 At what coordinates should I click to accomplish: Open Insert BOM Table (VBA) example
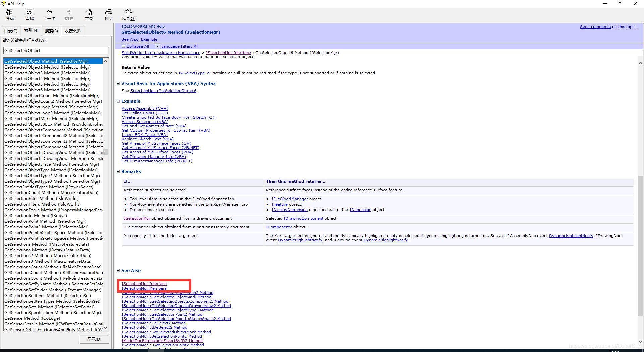(145, 135)
